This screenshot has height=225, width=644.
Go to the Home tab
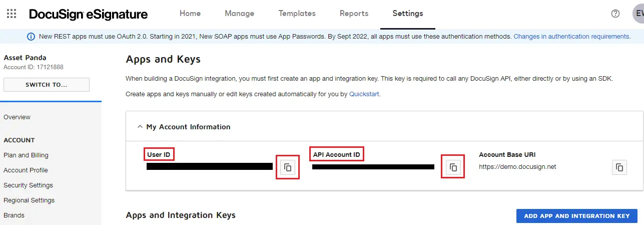190,14
